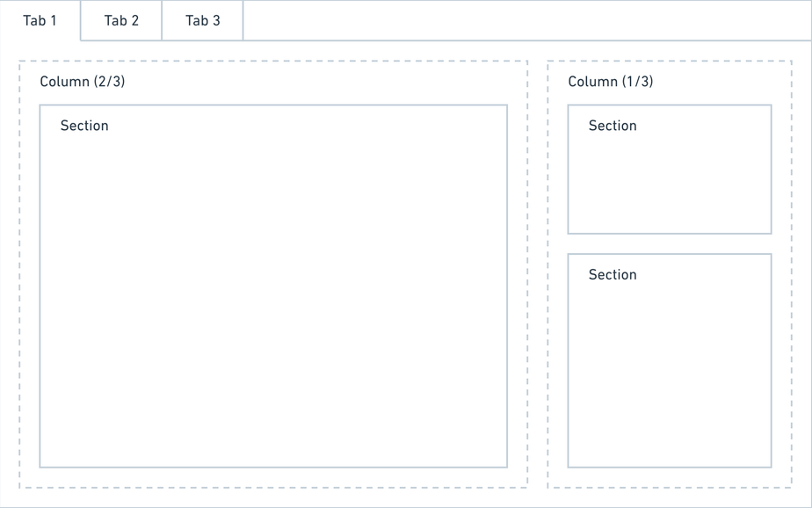This screenshot has width=812, height=508.
Task: Click the "Column (1/3)" heading
Action: point(611,82)
